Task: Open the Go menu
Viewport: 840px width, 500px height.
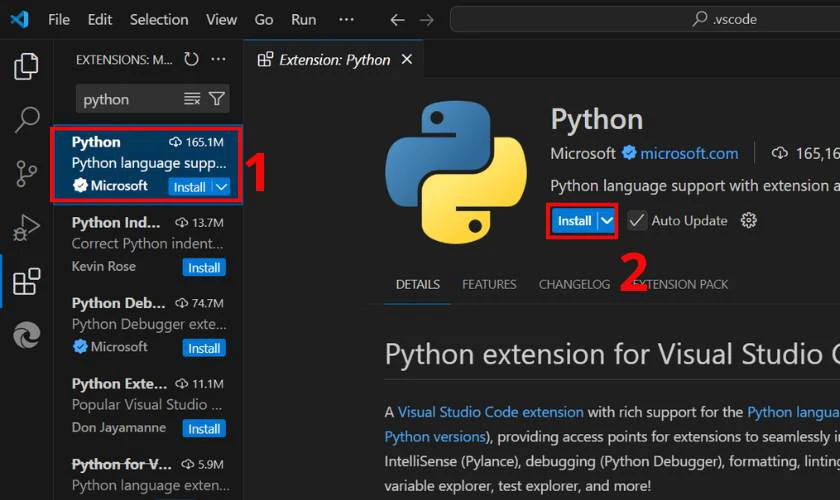Action: (x=264, y=19)
